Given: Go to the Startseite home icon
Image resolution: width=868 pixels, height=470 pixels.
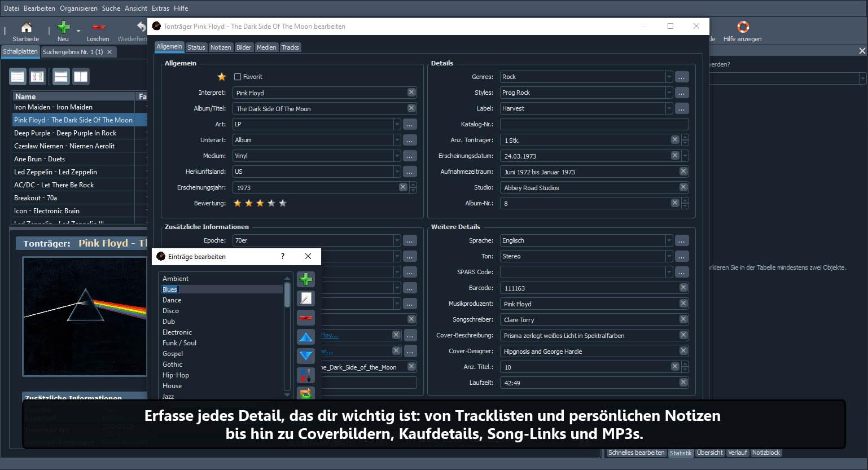Looking at the screenshot, I should [26, 28].
